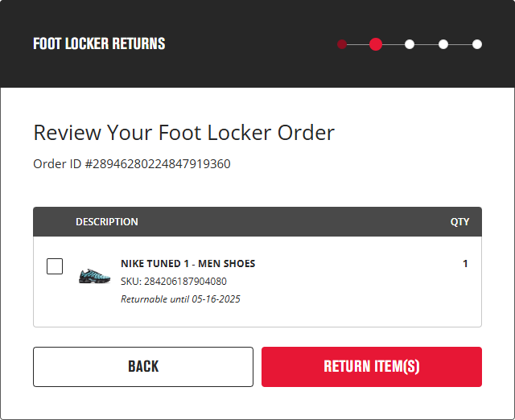The height and width of the screenshot is (420, 515).
Task: Select the SKU number text
Action: pos(174,282)
